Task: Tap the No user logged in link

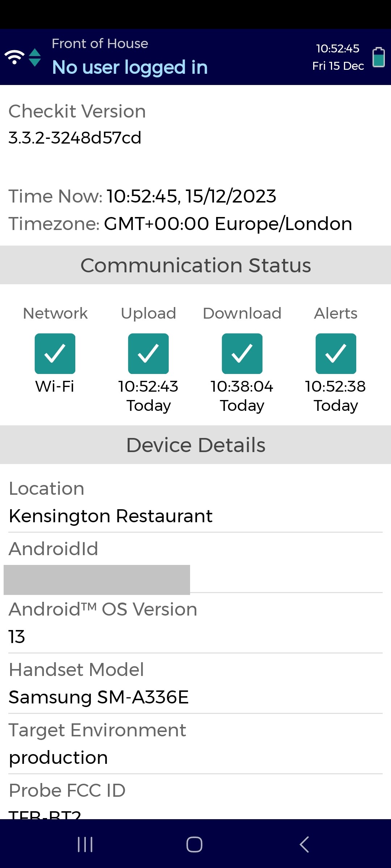Action: coord(130,67)
